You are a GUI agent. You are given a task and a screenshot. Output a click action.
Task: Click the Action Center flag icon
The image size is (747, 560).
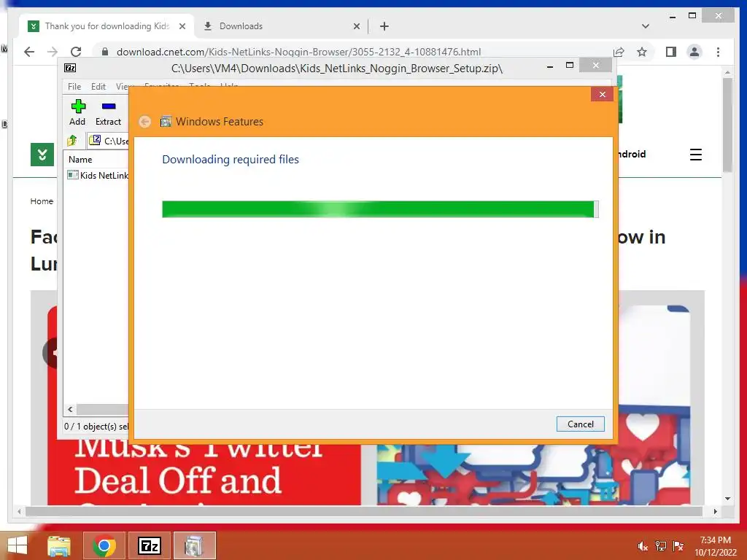(678, 546)
